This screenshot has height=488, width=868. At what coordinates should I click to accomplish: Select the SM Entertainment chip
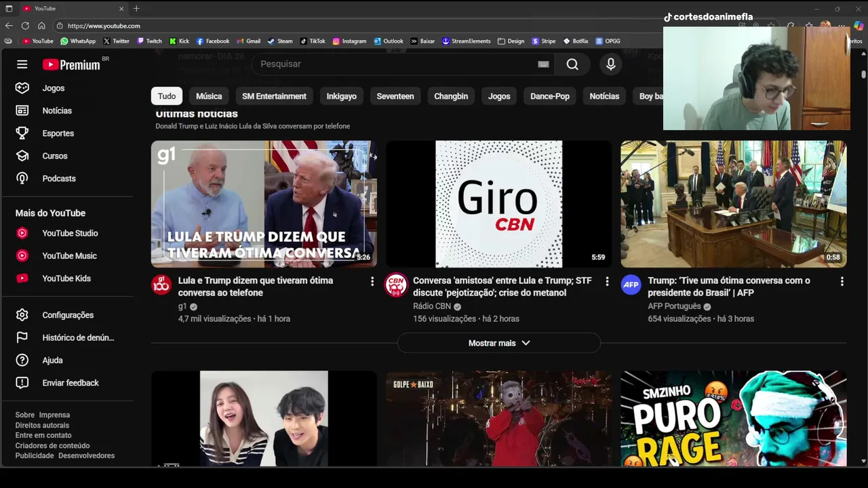tap(274, 96)
